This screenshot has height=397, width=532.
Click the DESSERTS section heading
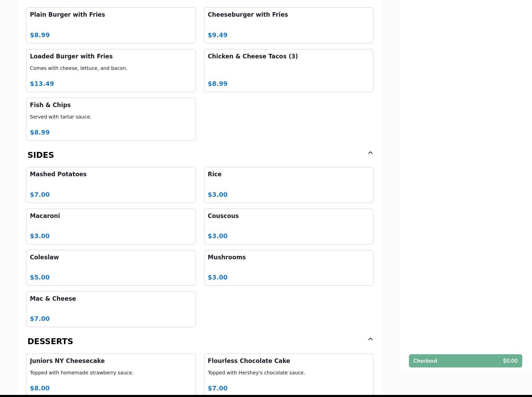click(x=50, y=341)
